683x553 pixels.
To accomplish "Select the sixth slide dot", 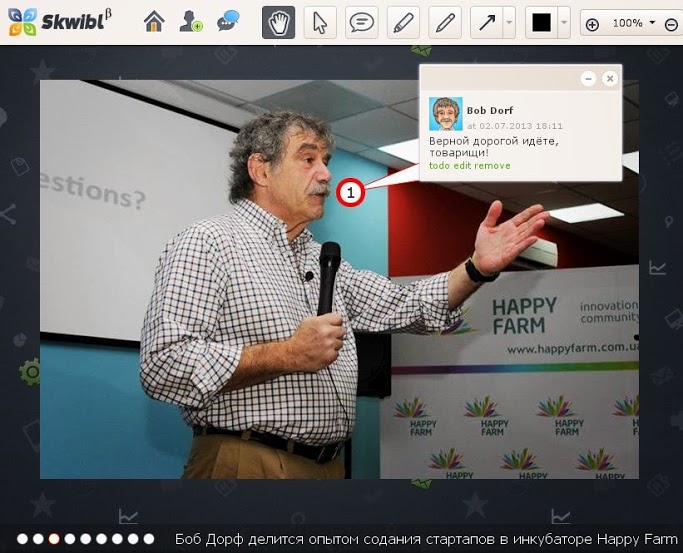I will click(101, 539).
